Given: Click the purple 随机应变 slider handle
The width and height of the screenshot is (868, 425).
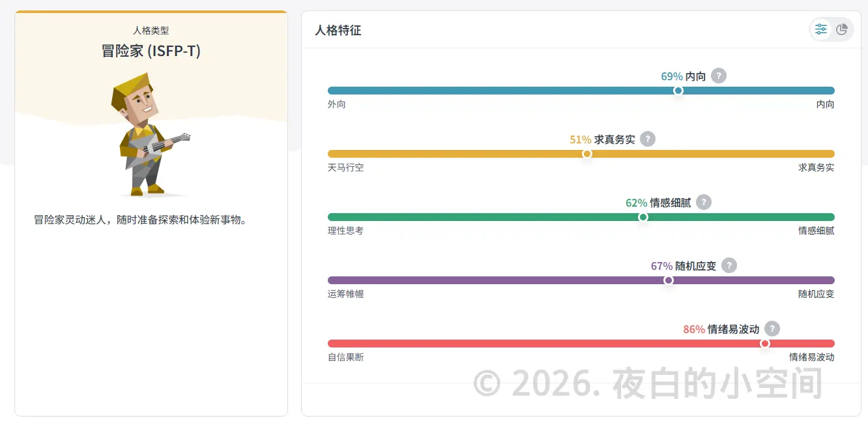Looking at the screenshot, I should pos(669,280).
